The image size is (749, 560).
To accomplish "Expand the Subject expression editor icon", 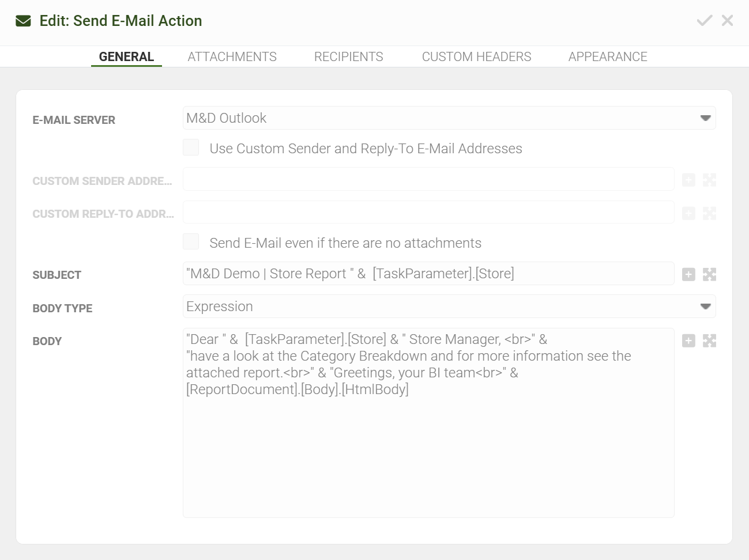I will pyautogui.click(x=709, y=274).
